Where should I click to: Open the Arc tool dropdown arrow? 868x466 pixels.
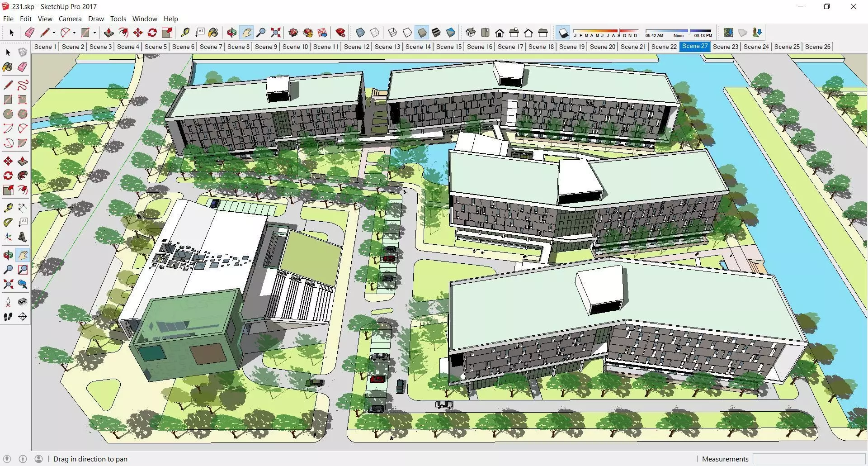pyautogui.click(x=74, y=33)
